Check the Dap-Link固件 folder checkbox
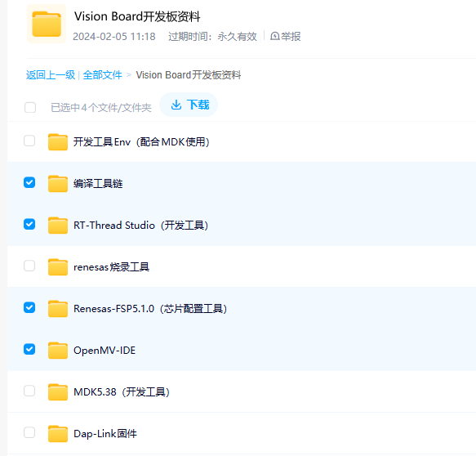The height and width of the screenshot is (456, 476). (x=29, y=432)
